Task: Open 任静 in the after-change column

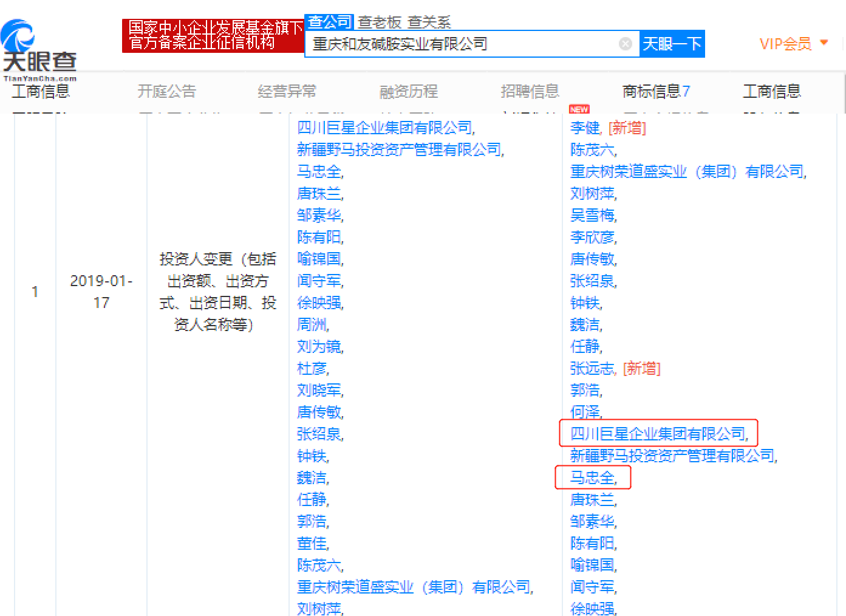Action: tap(585, 346)
